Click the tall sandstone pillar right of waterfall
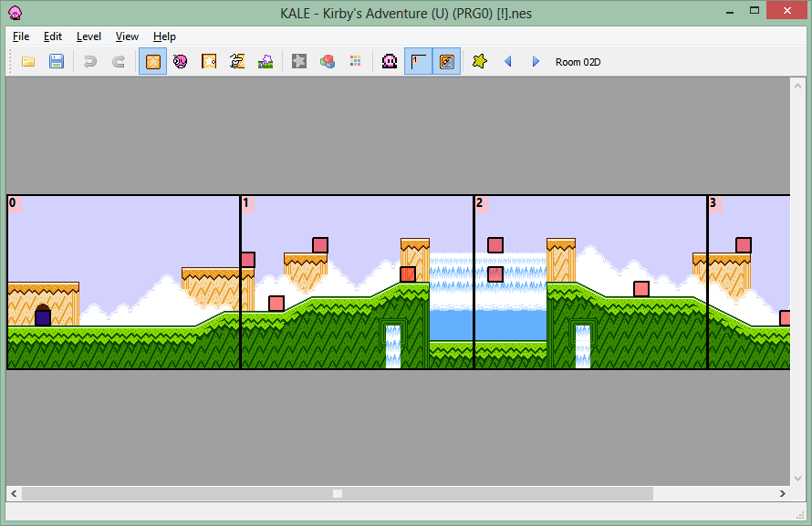This screenshot has width=812, height=526. (x=561, y=260)
